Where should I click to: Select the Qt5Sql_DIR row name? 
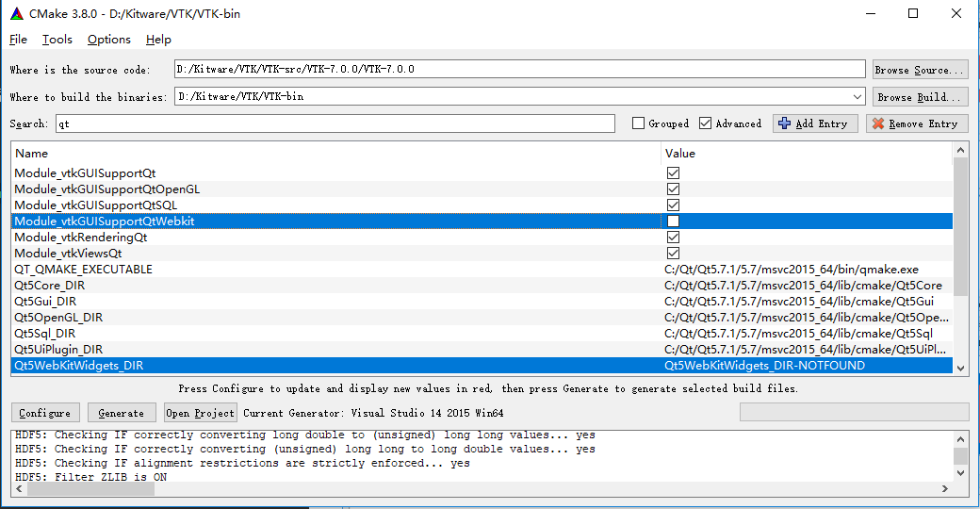tap(44, 334)
